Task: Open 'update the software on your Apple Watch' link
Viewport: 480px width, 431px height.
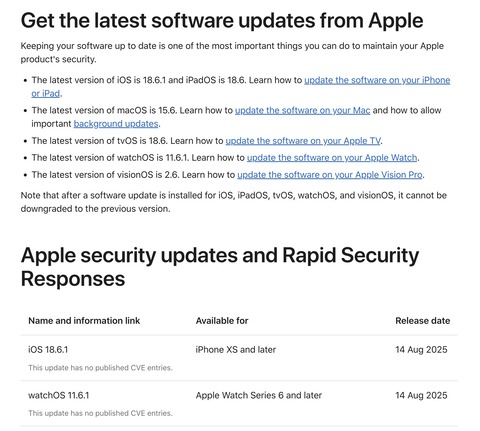Action: pyautogui.click(x=332, y=158)
